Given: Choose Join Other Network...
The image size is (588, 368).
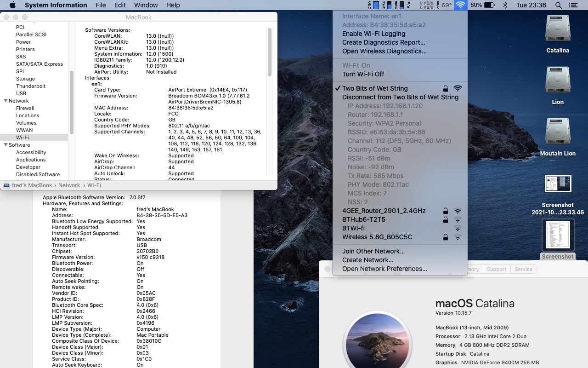Looking at the screenshot, I should [x=373, y=251].
